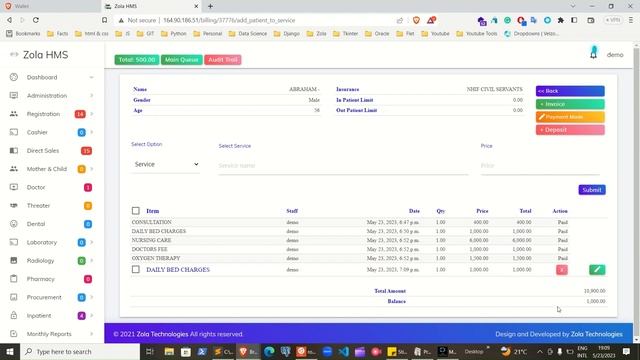The image size is (640, 360).
Task: Open the browser extensions puzzle icon
Action: 560,20
